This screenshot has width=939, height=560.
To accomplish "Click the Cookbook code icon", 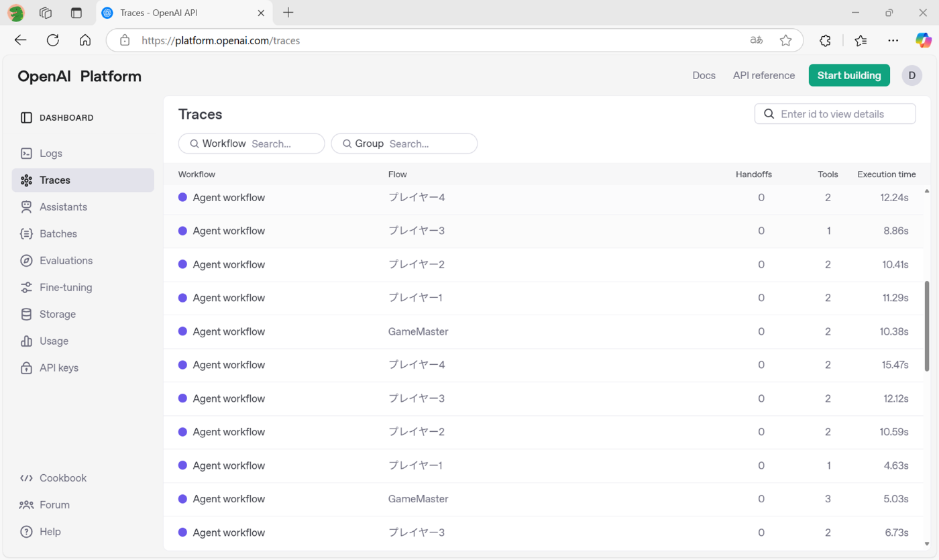I will (26, 478).
